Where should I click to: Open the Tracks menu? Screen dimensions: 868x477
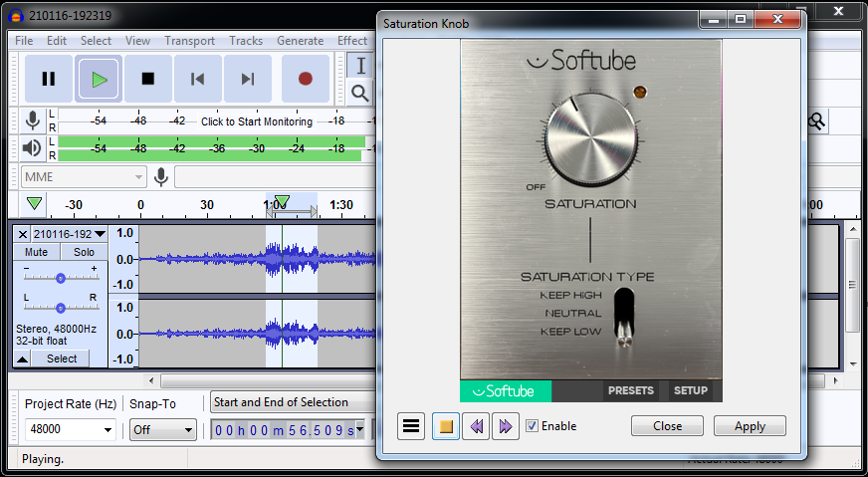coord(246,41)
